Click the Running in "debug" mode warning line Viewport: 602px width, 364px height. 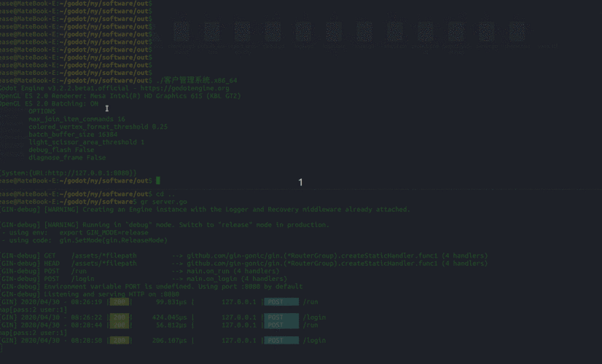click(x=165, y=225)
